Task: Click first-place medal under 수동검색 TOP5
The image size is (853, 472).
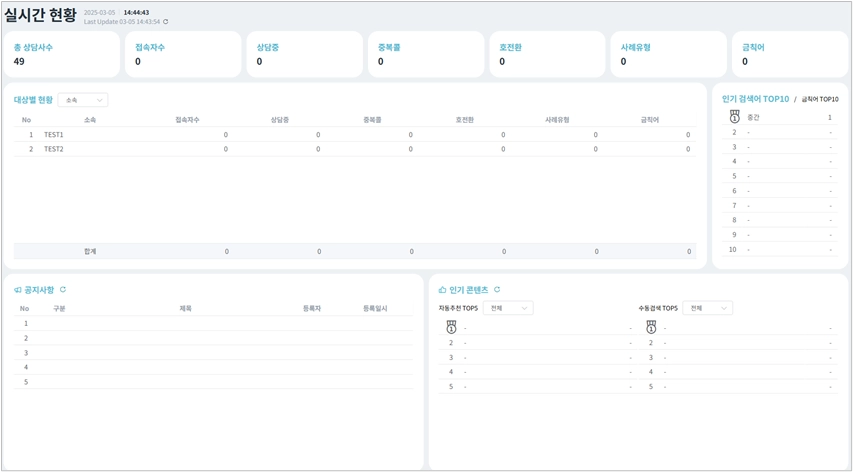Action: pos(651,327)
